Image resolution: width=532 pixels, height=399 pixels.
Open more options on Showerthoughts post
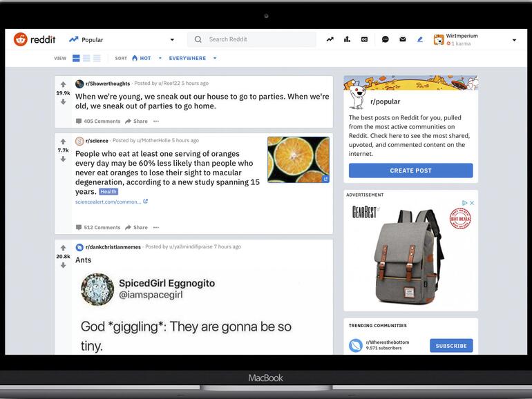[156, 121]
